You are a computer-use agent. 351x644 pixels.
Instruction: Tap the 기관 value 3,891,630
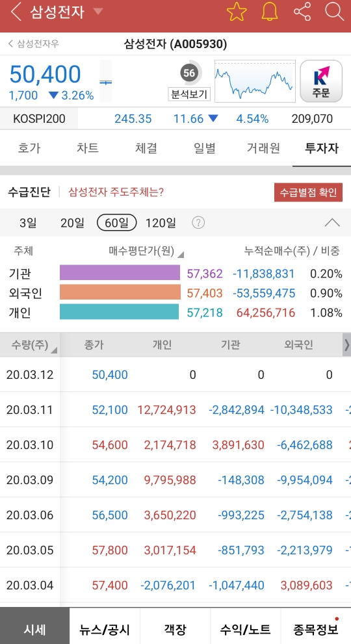(x=239, y=444)
